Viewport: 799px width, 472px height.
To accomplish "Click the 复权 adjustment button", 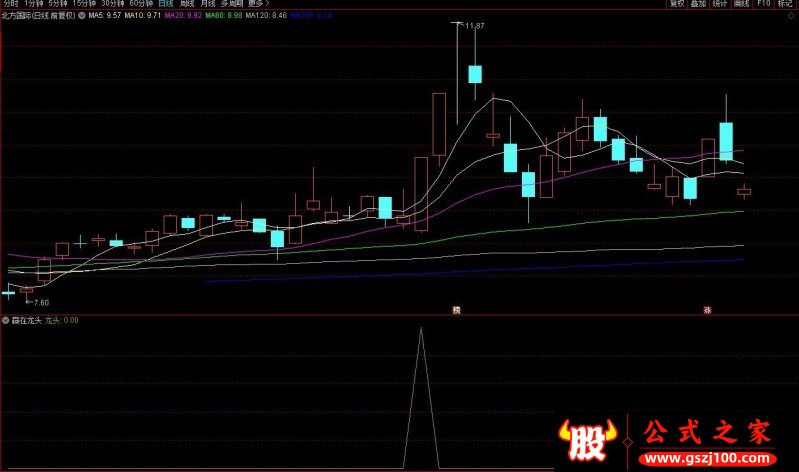I will pos(677,4).
